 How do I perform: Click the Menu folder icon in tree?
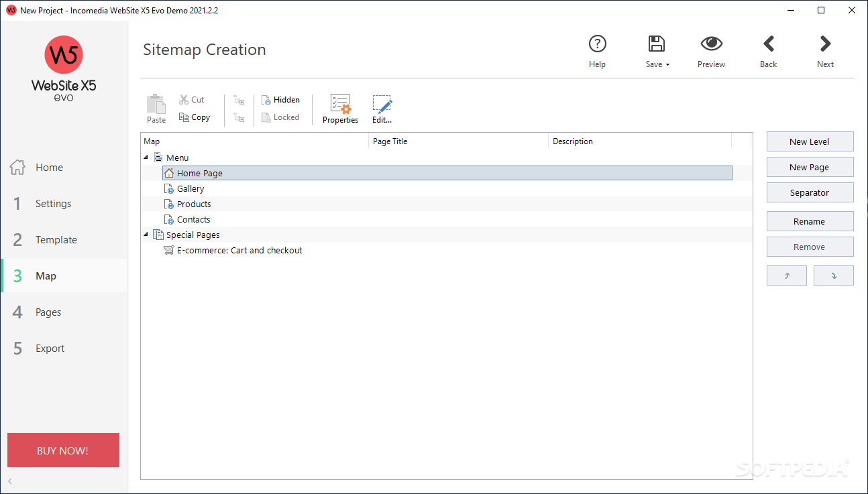(158, 158)
